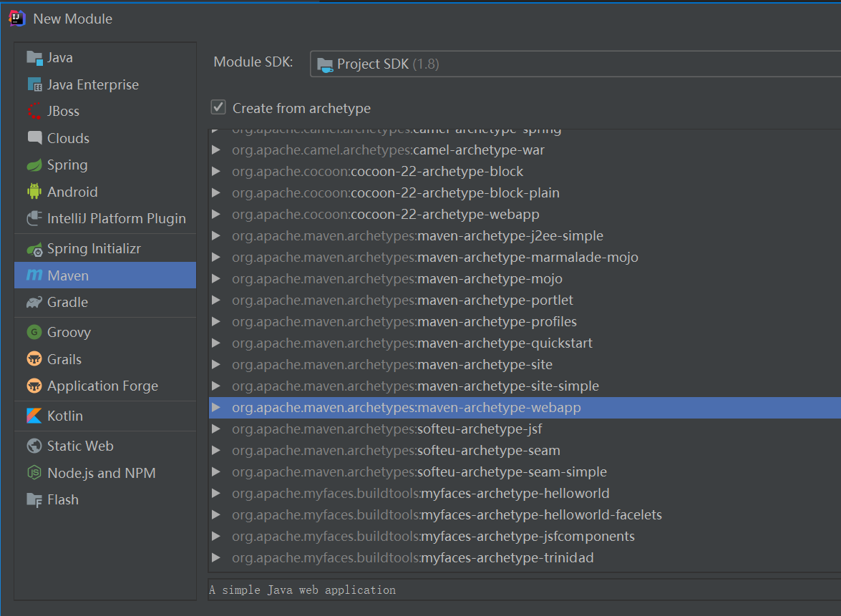
Task: Select maven-archetype-portlet archetype
Action: click(525, 300)
